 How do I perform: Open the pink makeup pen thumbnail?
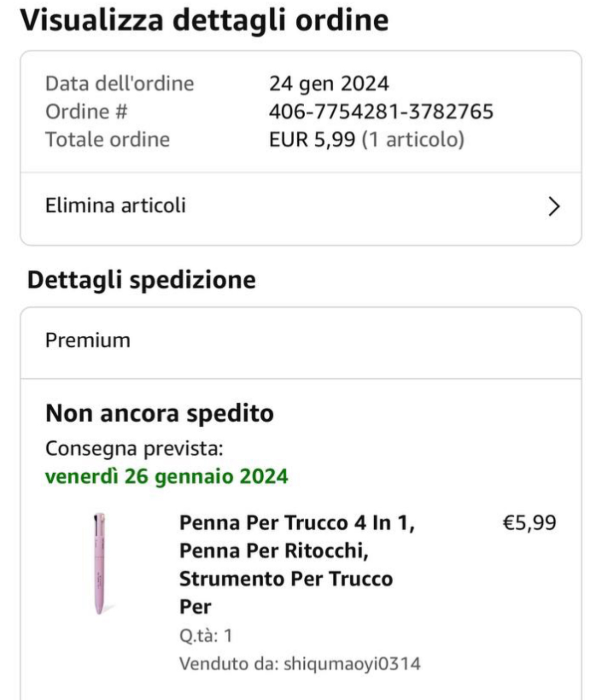click(99, 563)
